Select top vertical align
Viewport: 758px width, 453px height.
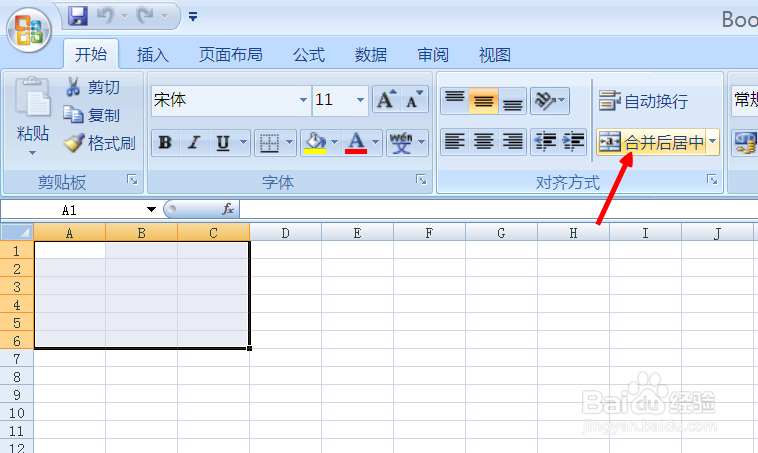pyautogui.click(x=454, y=100)
